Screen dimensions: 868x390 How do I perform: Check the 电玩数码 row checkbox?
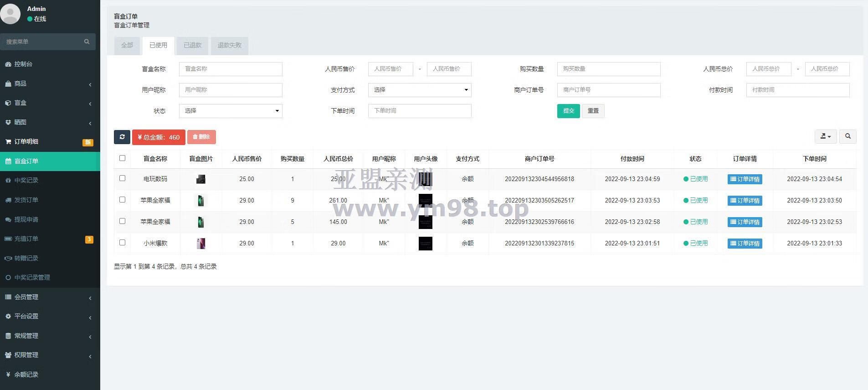click(x=122, y=178)
